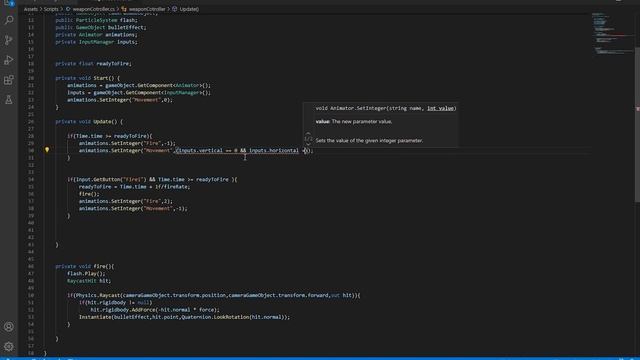Image resolution: width=640 pixels, height=360 pixels.
Task: Click 'flash.Play();' statement
Action: (86, 273)
